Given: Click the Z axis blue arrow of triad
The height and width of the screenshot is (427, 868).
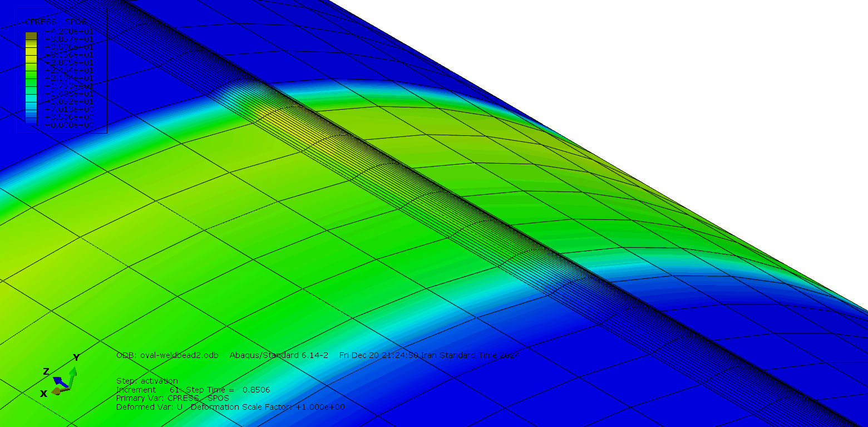Looking at the screenshot, I should pyautogui.click(x=60, y=381).
